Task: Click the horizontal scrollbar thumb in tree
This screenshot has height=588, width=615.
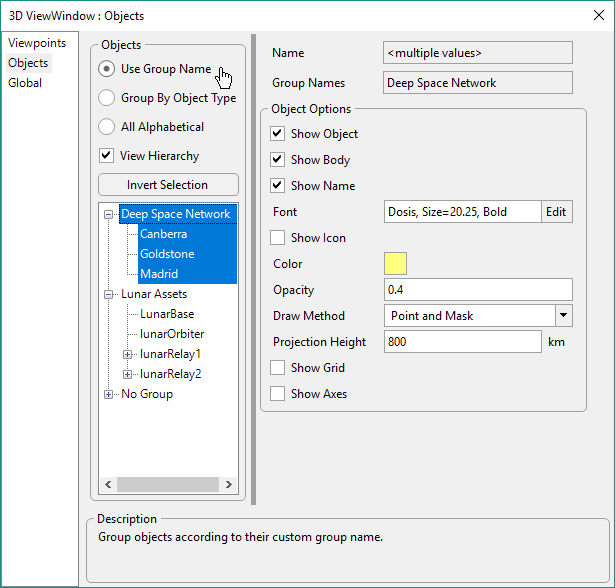Action: 168,484
